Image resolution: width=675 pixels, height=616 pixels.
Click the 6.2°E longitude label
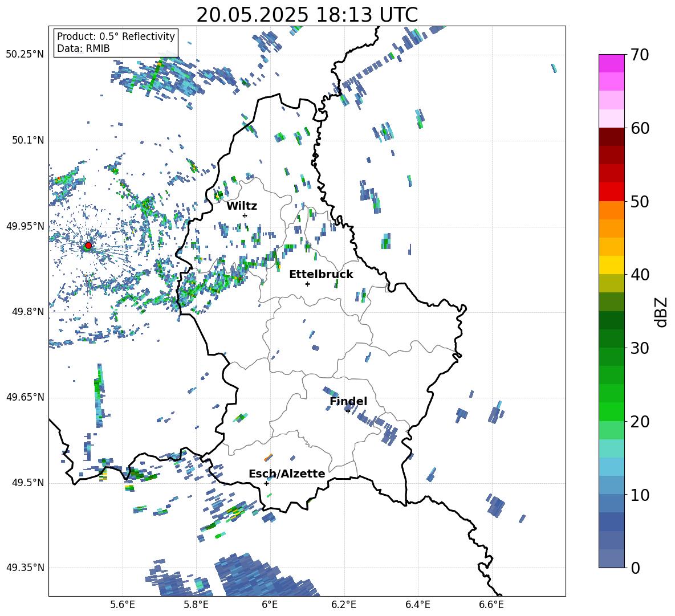tap(344, 605)
